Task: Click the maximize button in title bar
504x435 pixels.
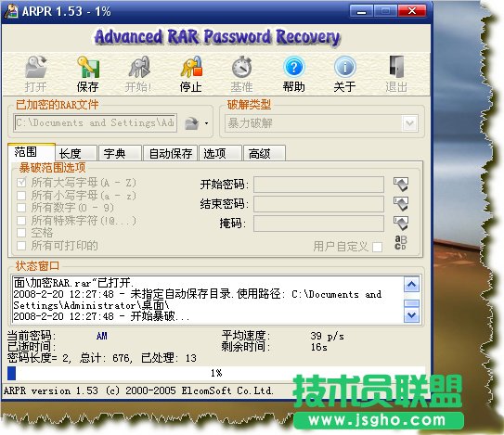Action: point(386,11)
